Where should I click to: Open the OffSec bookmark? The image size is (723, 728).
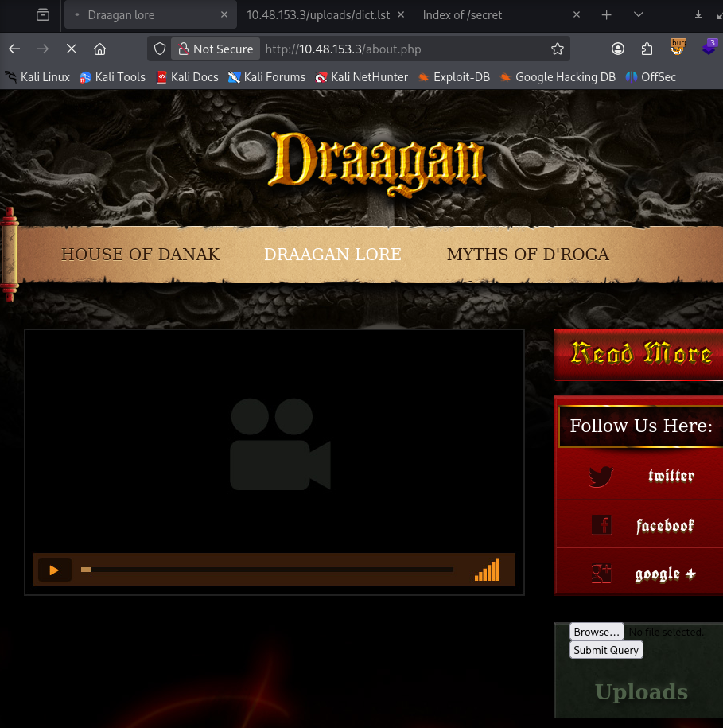point(651,77)
